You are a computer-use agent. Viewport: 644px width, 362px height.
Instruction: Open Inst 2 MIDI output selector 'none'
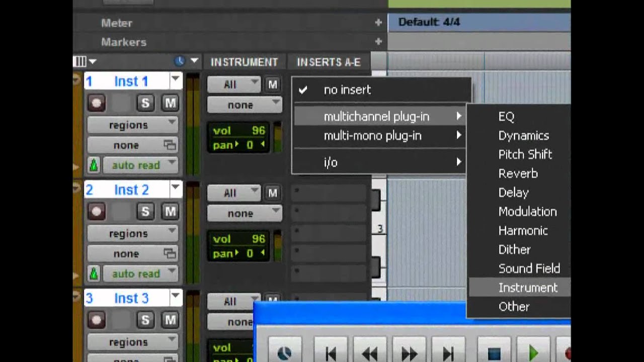tap(245, 213)
